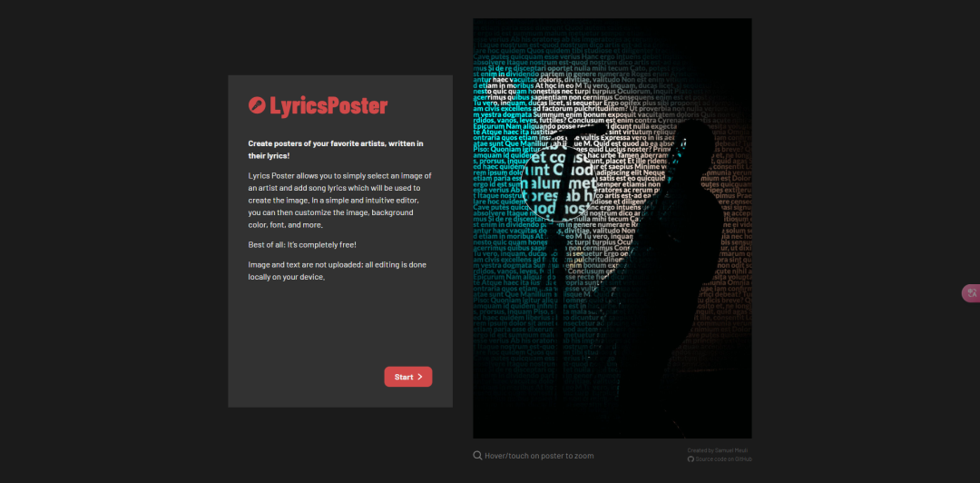Click the paragraph describing Lyrics Poster editor
Viewport: 980px width, 483px height.
(x=340, y=201)
